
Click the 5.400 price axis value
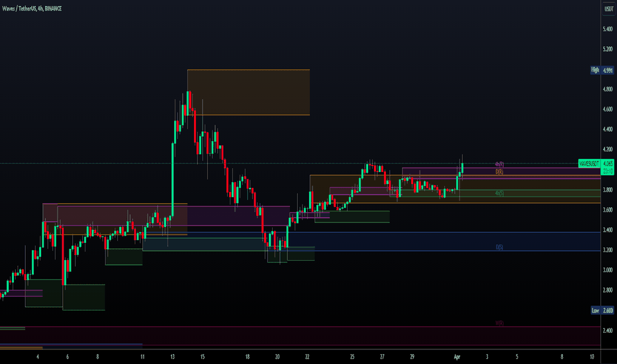(x=608, y=29)
